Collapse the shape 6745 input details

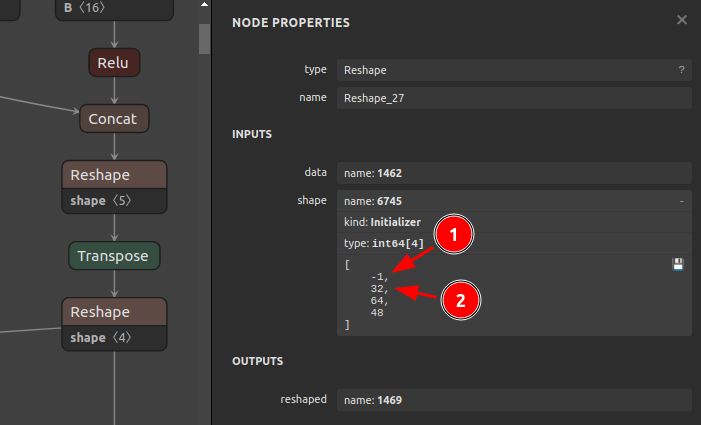coord(681,201)
